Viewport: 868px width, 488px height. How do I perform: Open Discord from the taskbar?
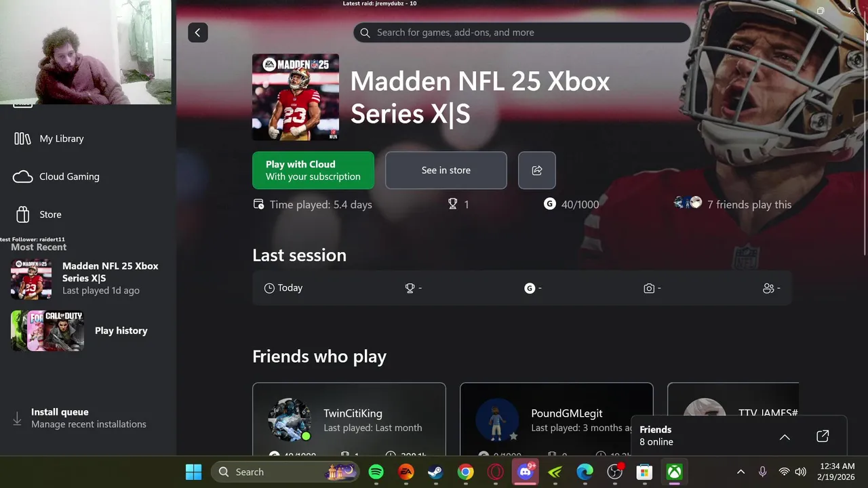coord(526,472)
